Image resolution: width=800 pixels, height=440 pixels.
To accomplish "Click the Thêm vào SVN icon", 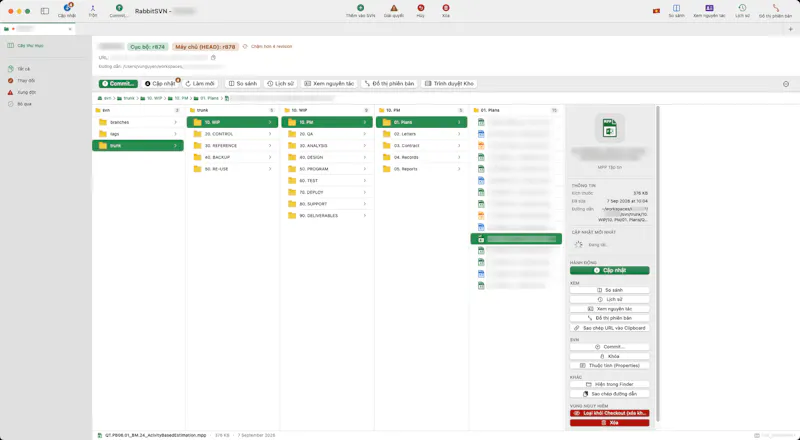I will pyautogui.click(x=361, y=8).
